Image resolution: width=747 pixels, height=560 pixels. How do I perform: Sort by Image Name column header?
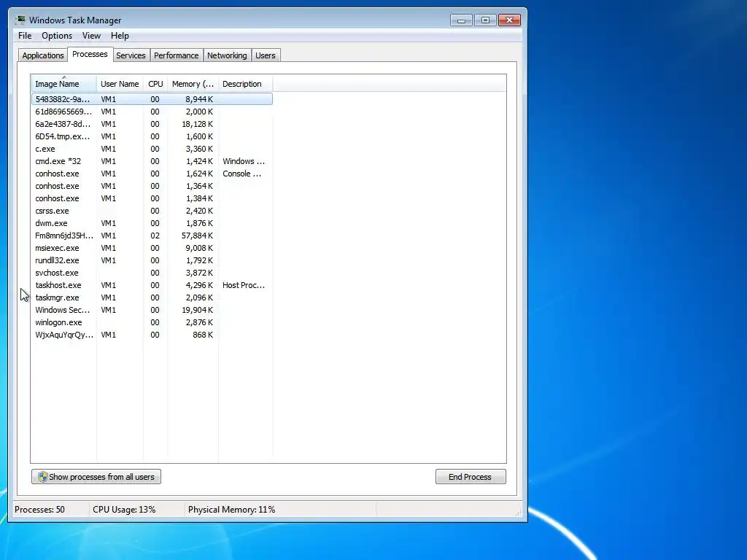pos(64,84)
